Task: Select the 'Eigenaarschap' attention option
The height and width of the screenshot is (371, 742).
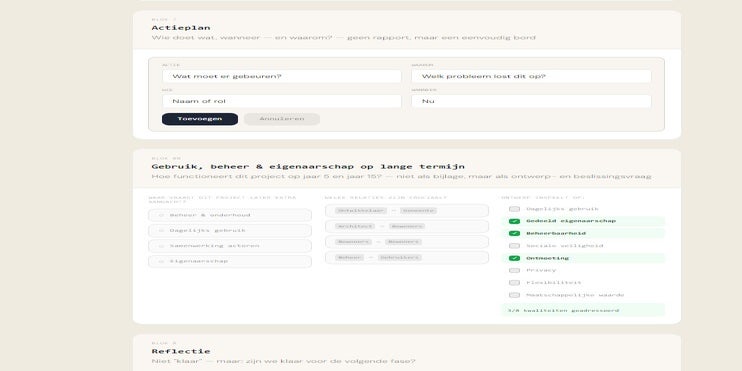Action: pos(230,261)
